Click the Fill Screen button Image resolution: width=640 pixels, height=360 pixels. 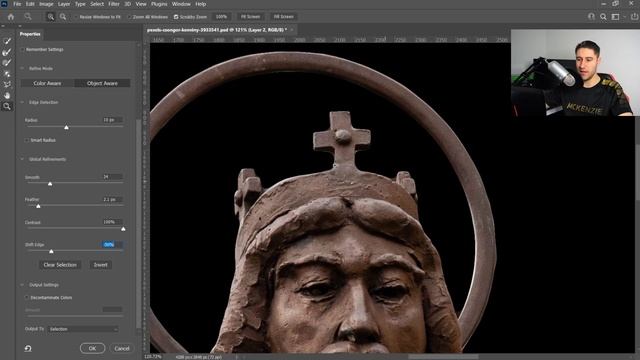pos(284,17)
